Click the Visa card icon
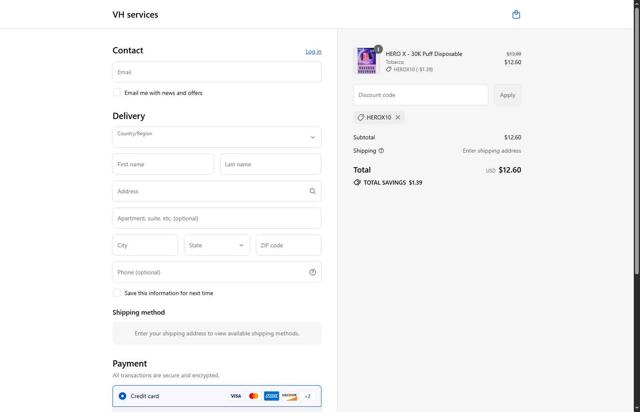Image resolution: width=640 pixels, height=412 pixels. (x=236, y=396)
